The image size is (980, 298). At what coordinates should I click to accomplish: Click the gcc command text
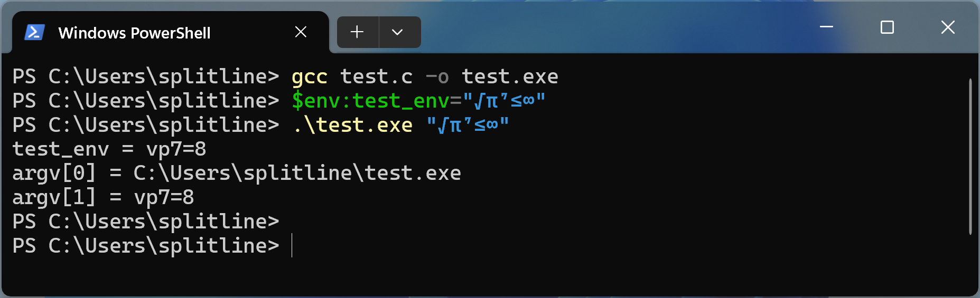[x=310, y=77]
